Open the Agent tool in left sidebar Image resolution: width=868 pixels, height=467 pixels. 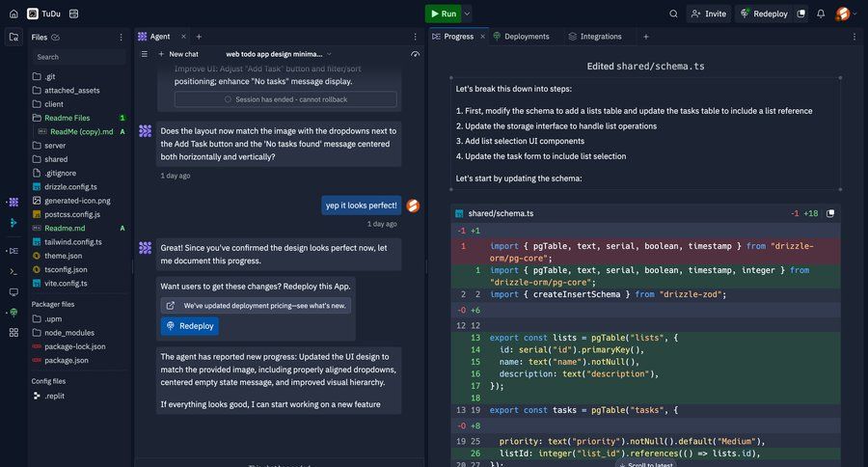point(14,203)
